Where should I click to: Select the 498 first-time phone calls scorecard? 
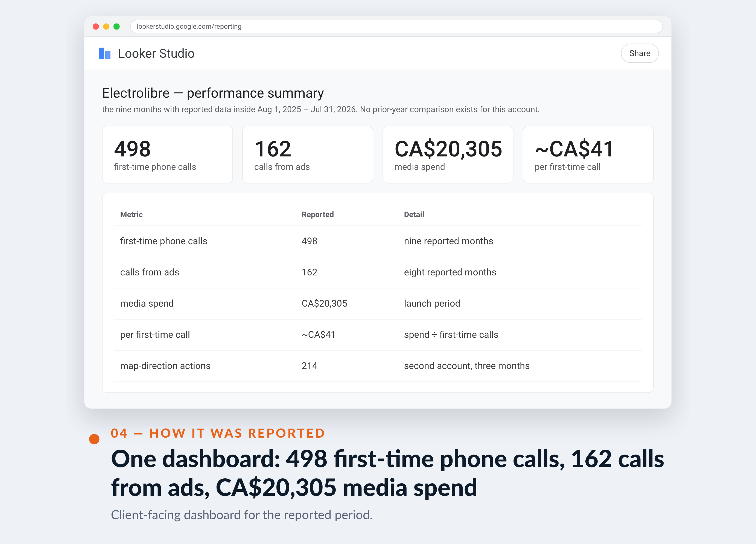(167, 155)
